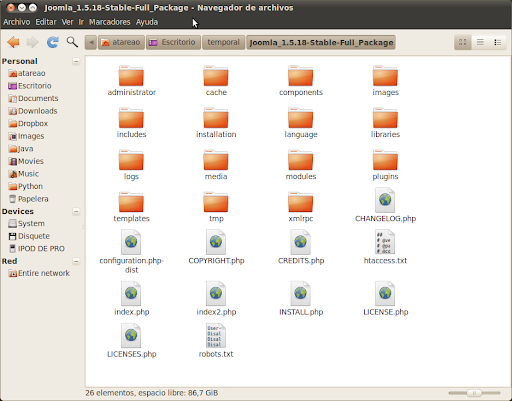Select the xmlrpc folder

click(301, 207)
